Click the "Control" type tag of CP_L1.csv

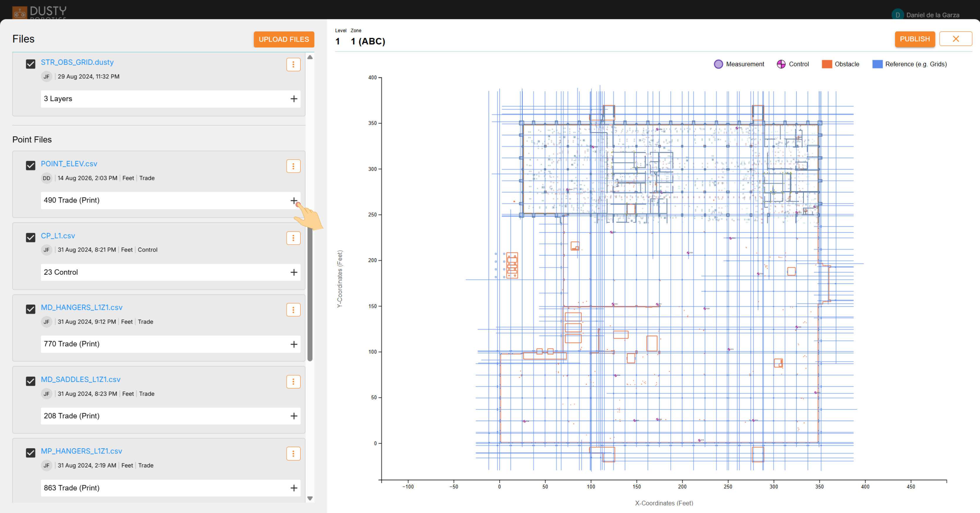pyautogui.click(x=148, y=250)
